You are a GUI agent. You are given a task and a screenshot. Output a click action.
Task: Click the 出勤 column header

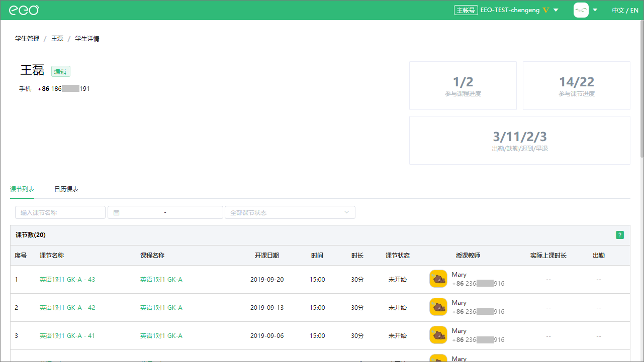[x=599, y=256]
